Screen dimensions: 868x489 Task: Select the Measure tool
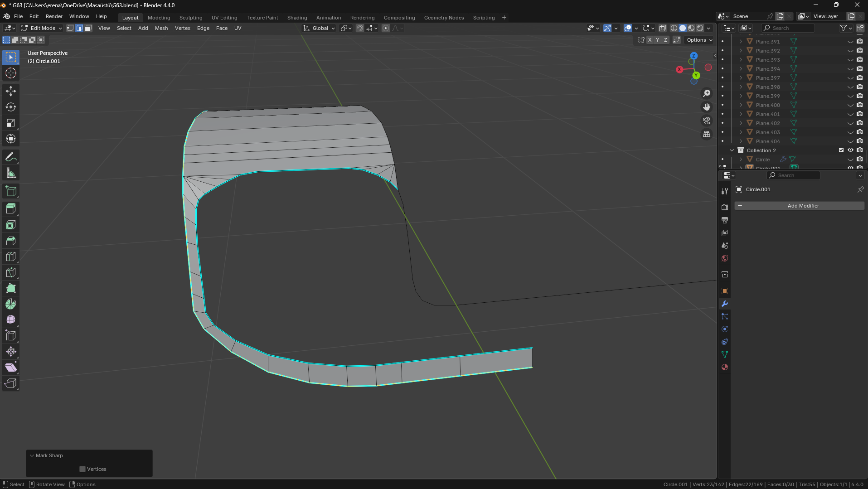(11, 173)
